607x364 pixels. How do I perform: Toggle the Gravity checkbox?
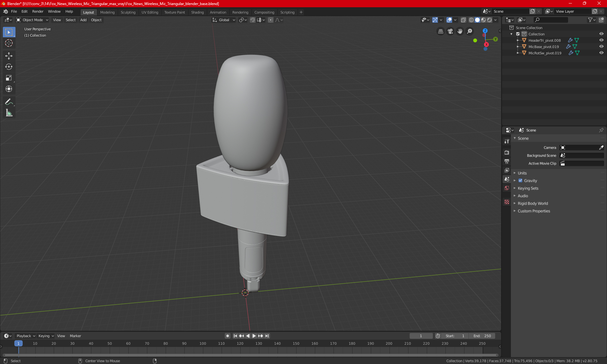tap(520, 181)
